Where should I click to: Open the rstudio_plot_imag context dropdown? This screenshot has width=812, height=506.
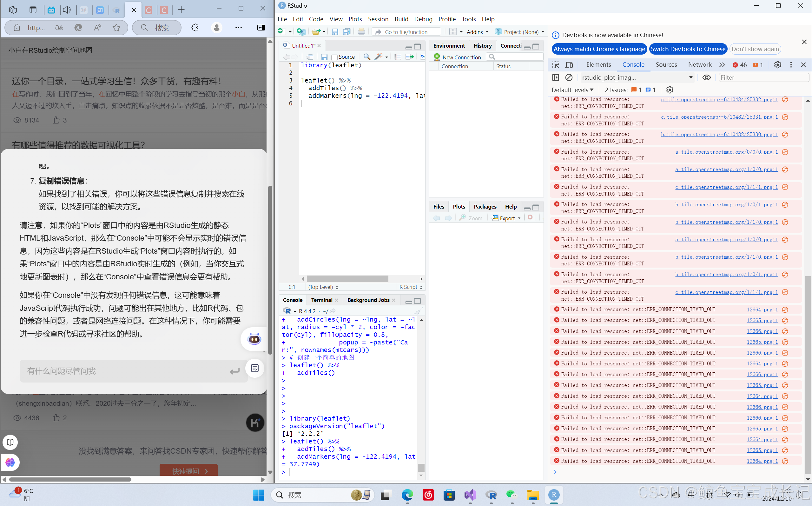click(637, 78)
